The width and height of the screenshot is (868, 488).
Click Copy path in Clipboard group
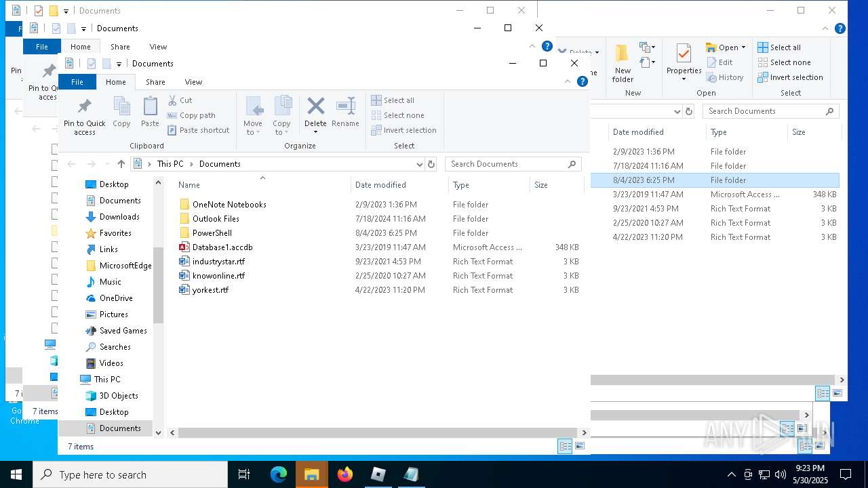(191, 115)
